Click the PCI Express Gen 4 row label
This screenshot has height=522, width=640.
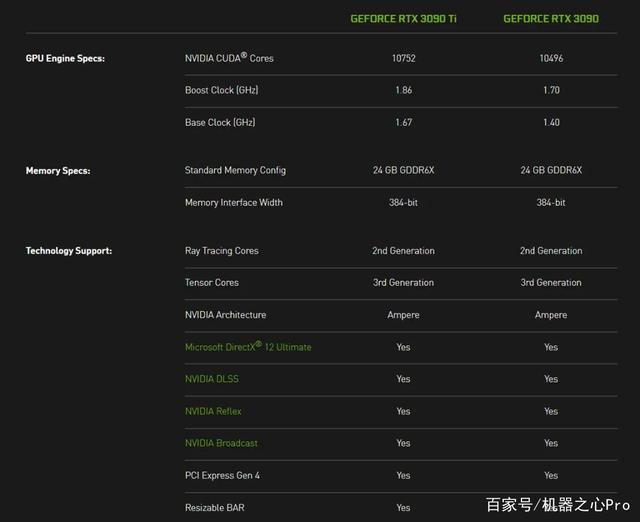(x=222, y=475)
